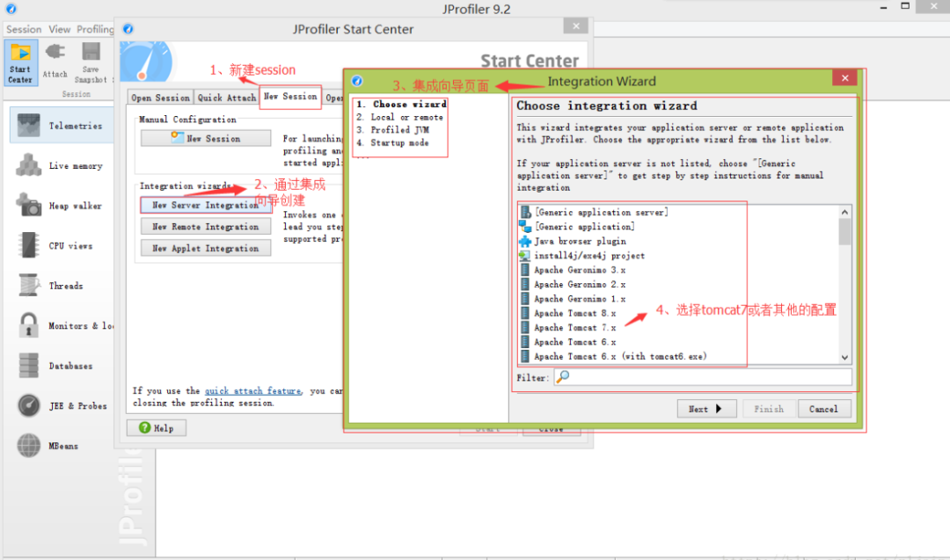Image resolution: width=950 pixels, height=560 pixels.
Task: Close the Integration Wizard dialog
Action: pyautogui.click(x=844, y=77)
